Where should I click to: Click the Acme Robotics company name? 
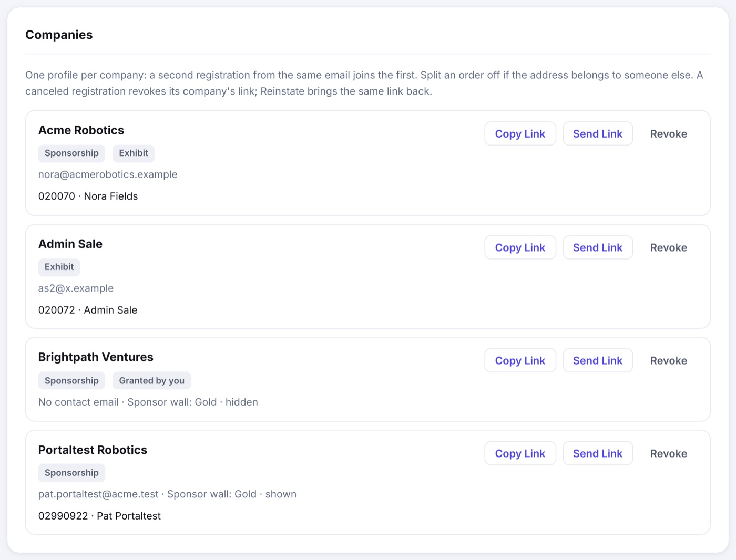click(x=81, y=130)
